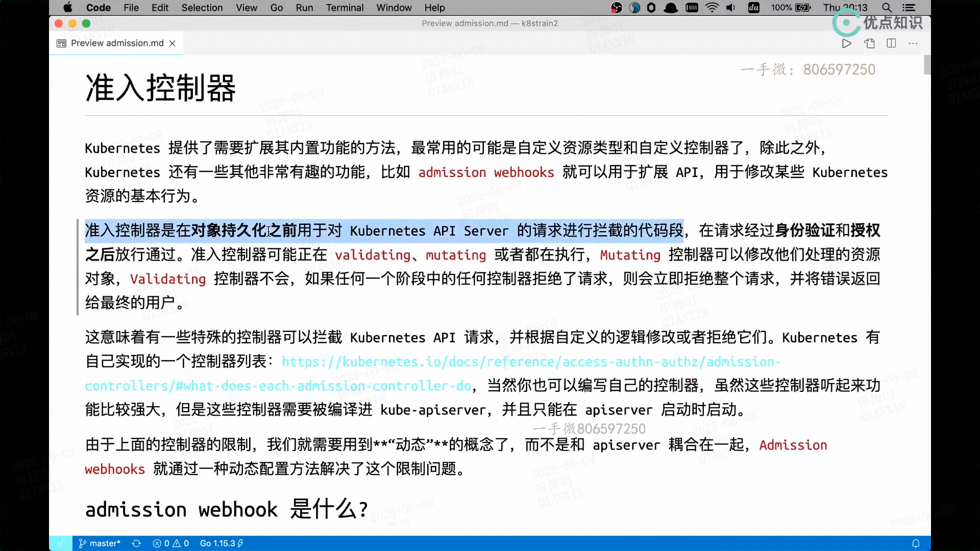
Task: Click the preview pane vertical scrollbar thumb
Action: 927,65
